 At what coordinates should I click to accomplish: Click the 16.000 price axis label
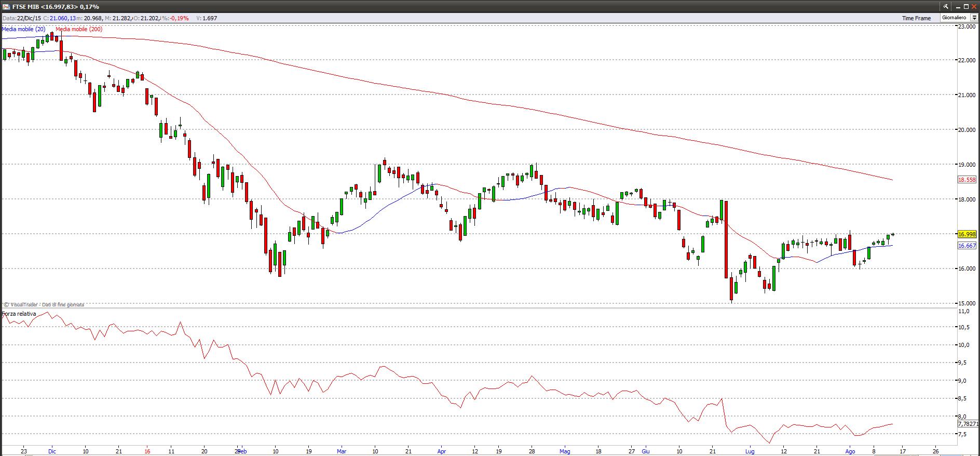pyautogui.click(x=967, y=269)
